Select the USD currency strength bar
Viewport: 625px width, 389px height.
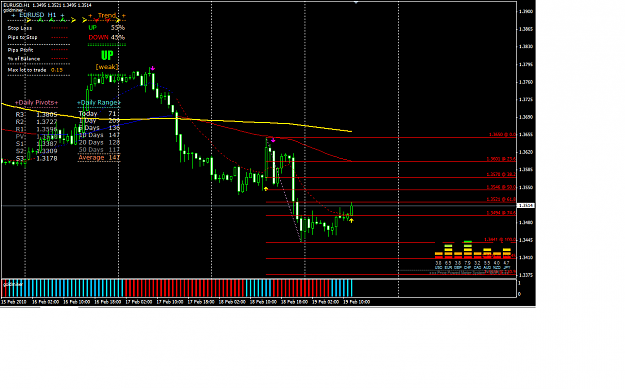click(x=438, y=255)
